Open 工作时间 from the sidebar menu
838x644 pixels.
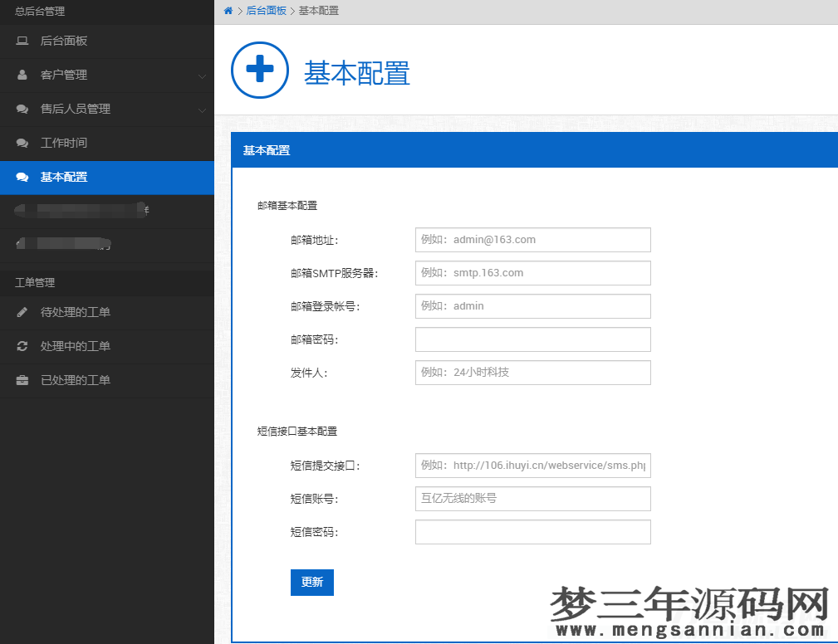(62, 143)
